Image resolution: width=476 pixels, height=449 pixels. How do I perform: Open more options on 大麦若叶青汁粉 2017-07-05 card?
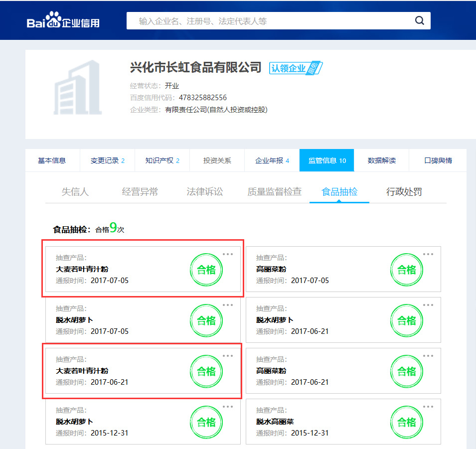228,254
